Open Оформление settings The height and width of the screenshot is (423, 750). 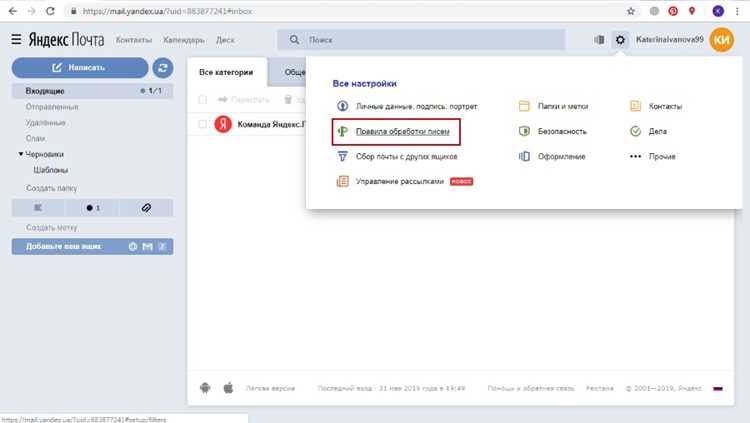coord(562,156)
